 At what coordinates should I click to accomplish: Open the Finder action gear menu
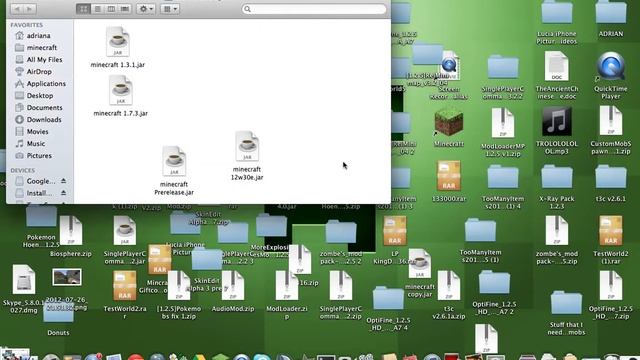146,9
